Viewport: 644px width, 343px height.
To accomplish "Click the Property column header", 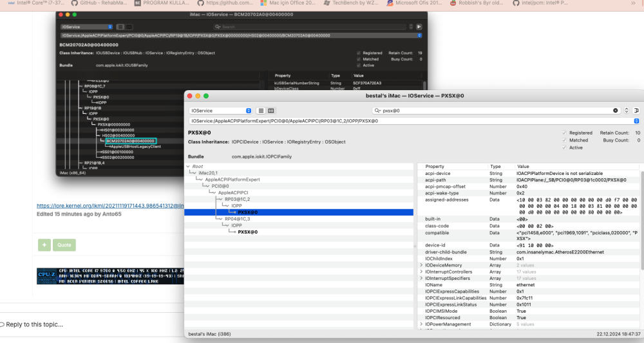I will [x=435, y=167].
